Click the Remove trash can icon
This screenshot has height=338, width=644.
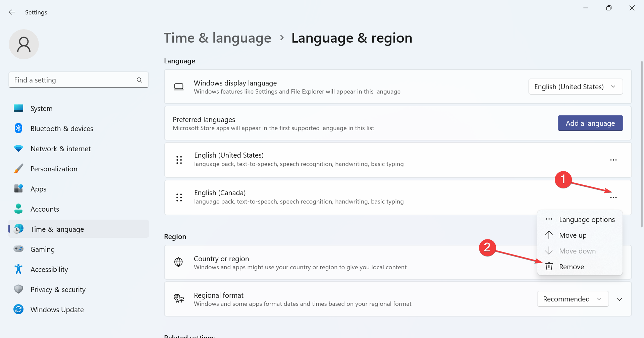click(x=549, y=267)
